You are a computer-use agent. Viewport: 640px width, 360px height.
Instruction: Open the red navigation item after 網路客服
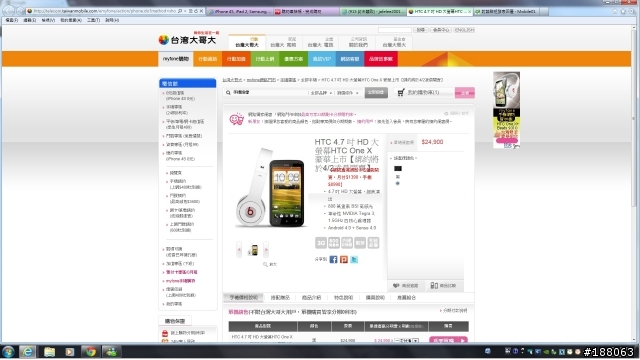pyautogui.click(x=380, y=59)
